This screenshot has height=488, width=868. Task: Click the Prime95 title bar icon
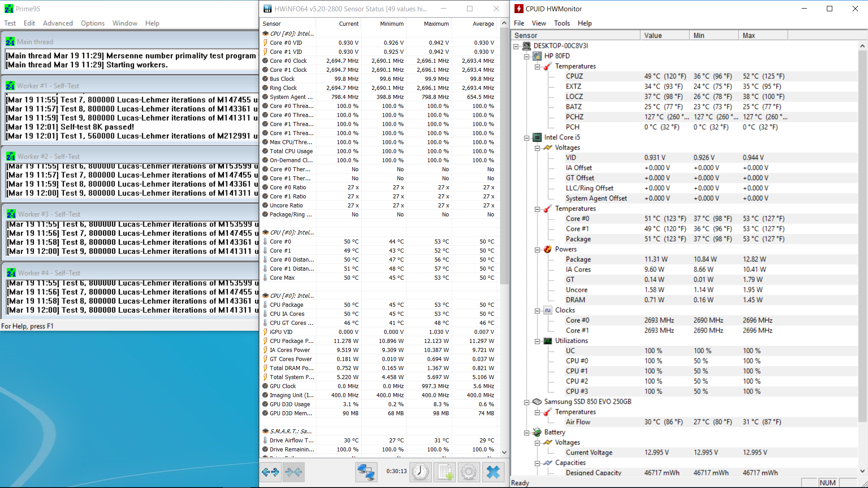coord(9,9)
